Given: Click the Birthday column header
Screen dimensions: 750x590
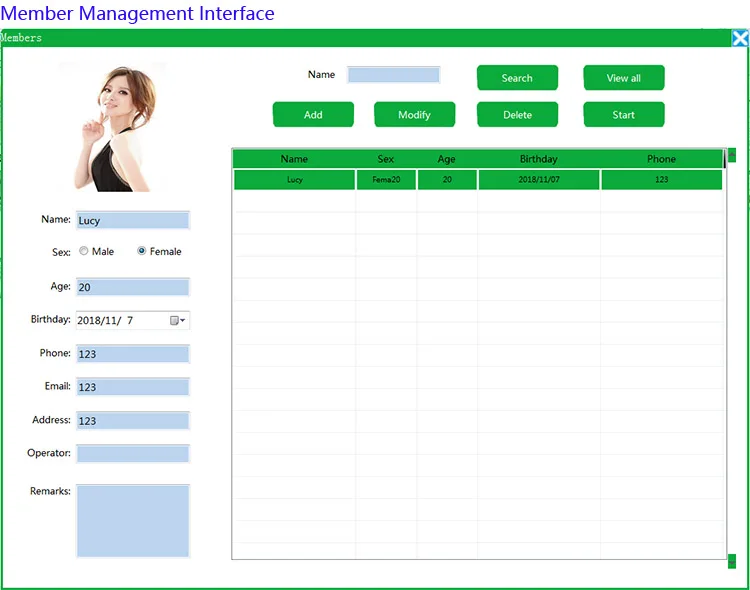Looking at the screenshot, I should [x=539, y=159].
